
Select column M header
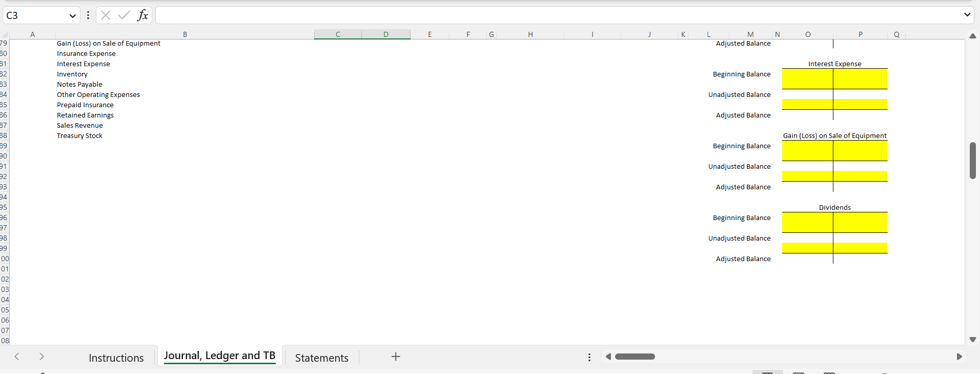coord(750,34)
